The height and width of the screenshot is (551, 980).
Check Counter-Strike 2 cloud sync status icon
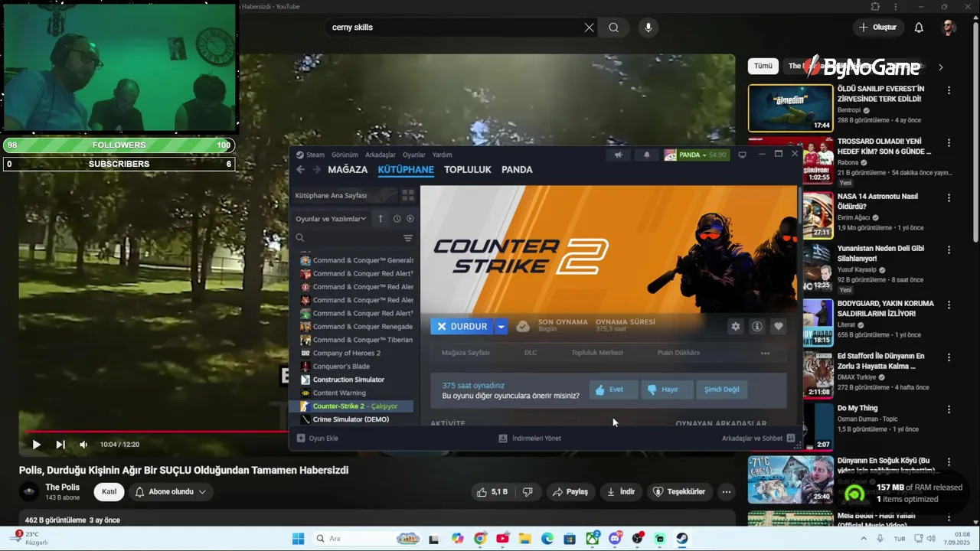point(523,327)
